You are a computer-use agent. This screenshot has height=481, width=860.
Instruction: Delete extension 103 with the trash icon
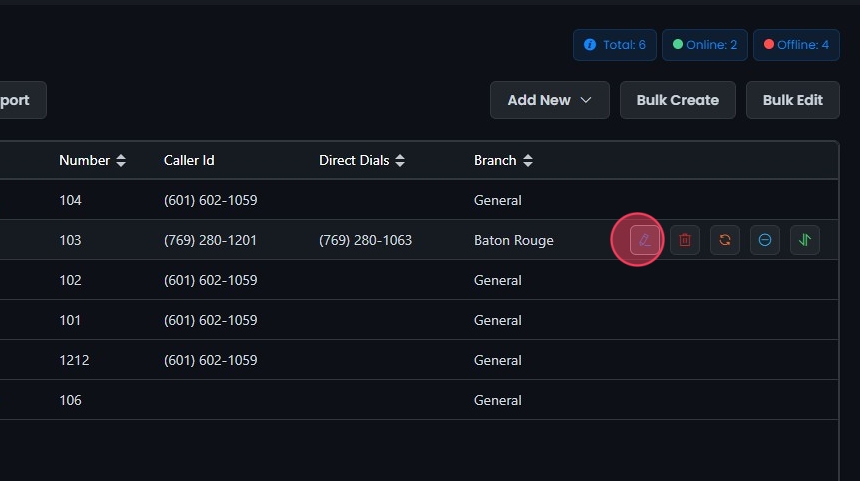pos(685,240)
